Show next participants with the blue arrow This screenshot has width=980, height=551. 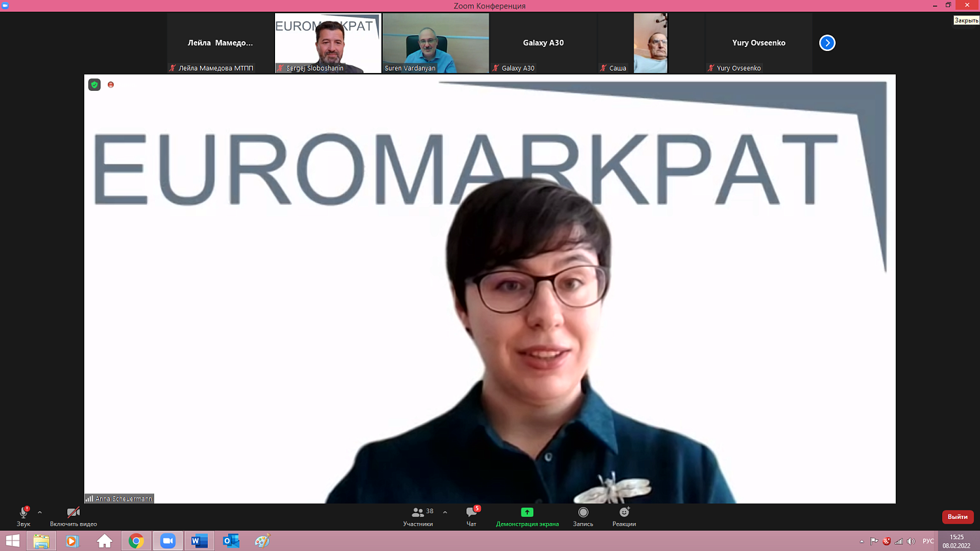pos(827,43)
